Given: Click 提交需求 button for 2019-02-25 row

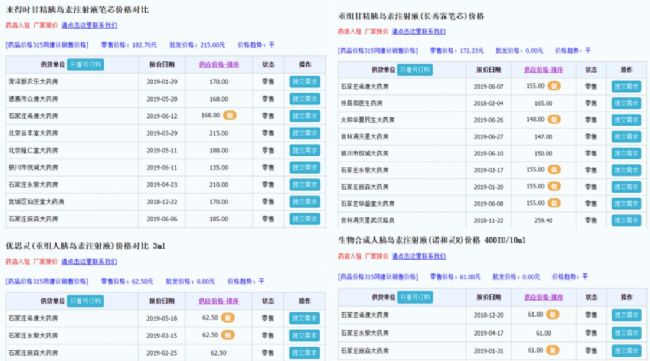Looking at the screenshot, I should click(x=305, y=353).
